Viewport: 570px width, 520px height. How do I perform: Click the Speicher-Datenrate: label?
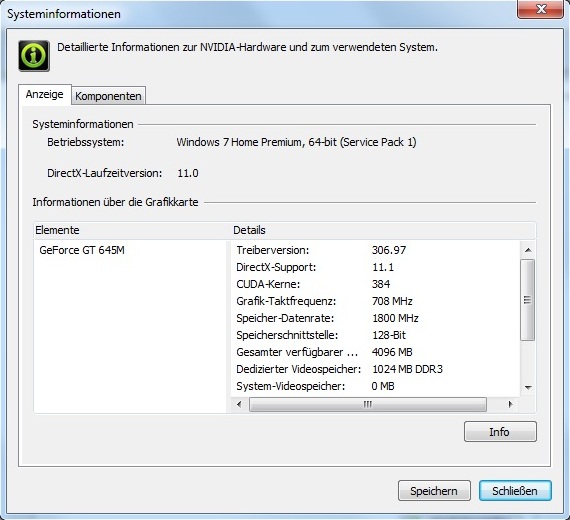point(285,318)
